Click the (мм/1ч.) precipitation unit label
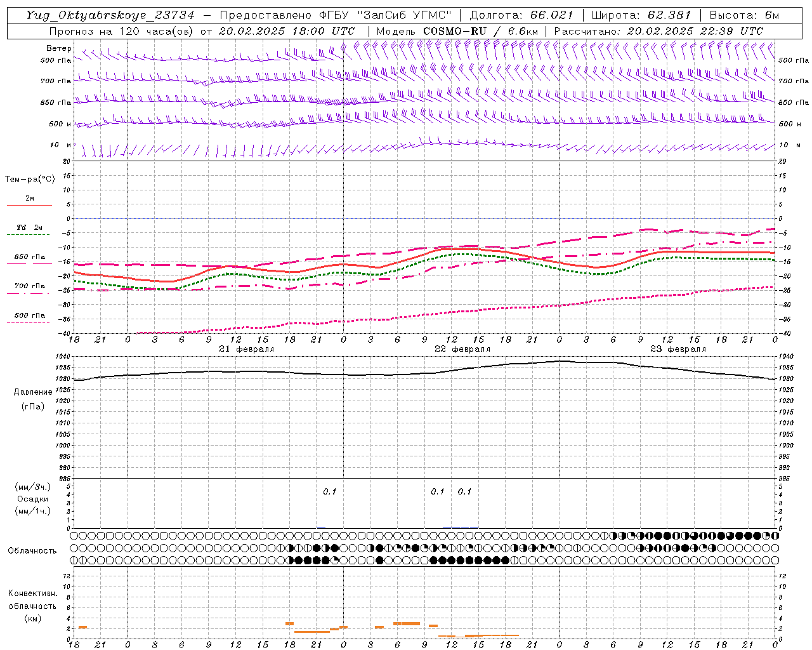 click(x=33, y=511)
